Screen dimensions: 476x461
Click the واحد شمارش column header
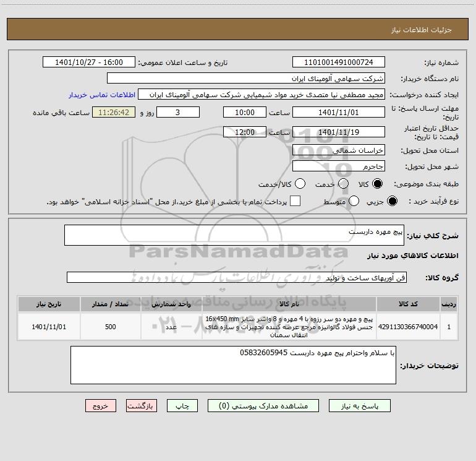tap(171, 304)
